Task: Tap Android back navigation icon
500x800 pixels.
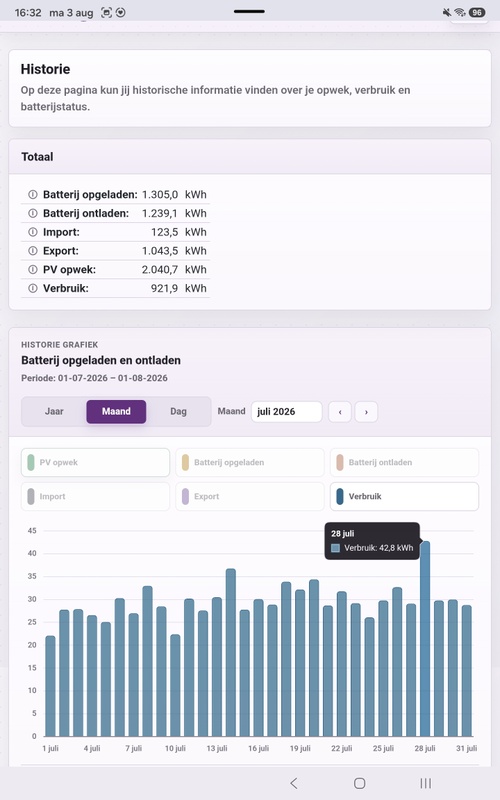Action: point(293,783)
